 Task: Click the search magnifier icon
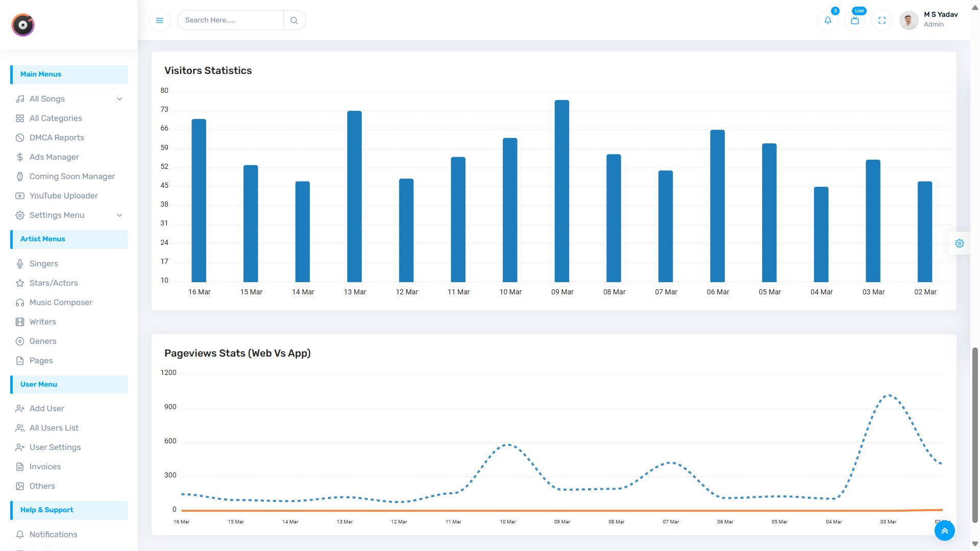coord(294,20)
